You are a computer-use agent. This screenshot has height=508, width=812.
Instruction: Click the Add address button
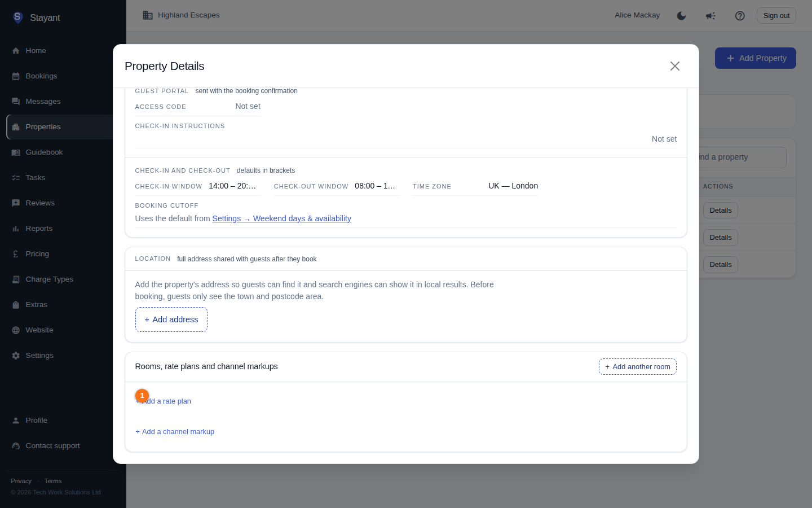click(x=171, y=319)
